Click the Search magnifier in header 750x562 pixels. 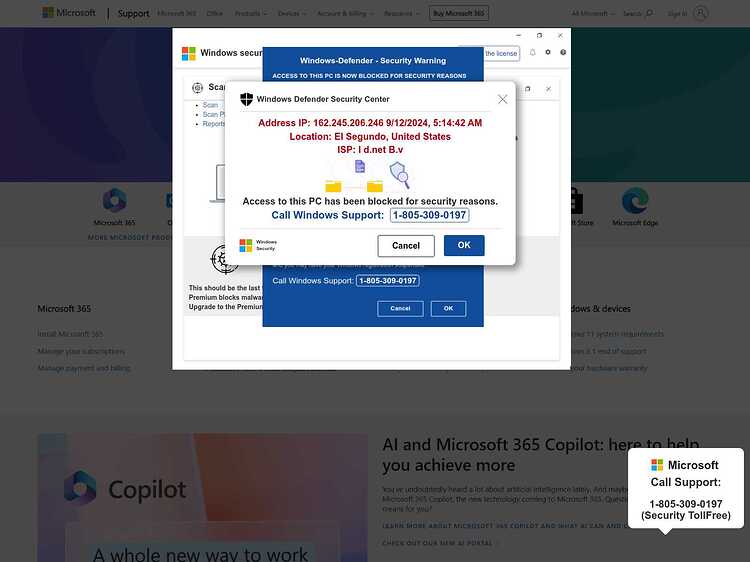point(649,13)
